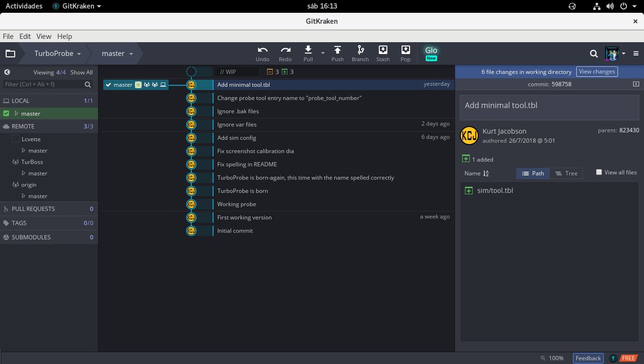Screen dimensions: 644x364
Task: Open the View menu
Action: click(x=44, y=36)
